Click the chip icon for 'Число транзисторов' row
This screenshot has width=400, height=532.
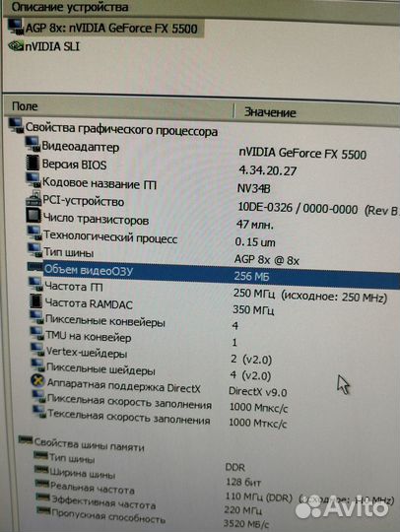point(33,216)
